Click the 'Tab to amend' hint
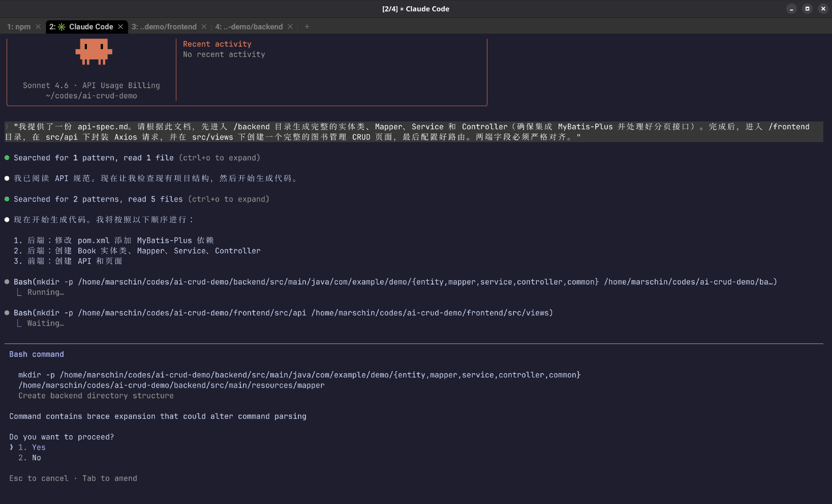This screenshot has height=504, width=832. (110, 478)
